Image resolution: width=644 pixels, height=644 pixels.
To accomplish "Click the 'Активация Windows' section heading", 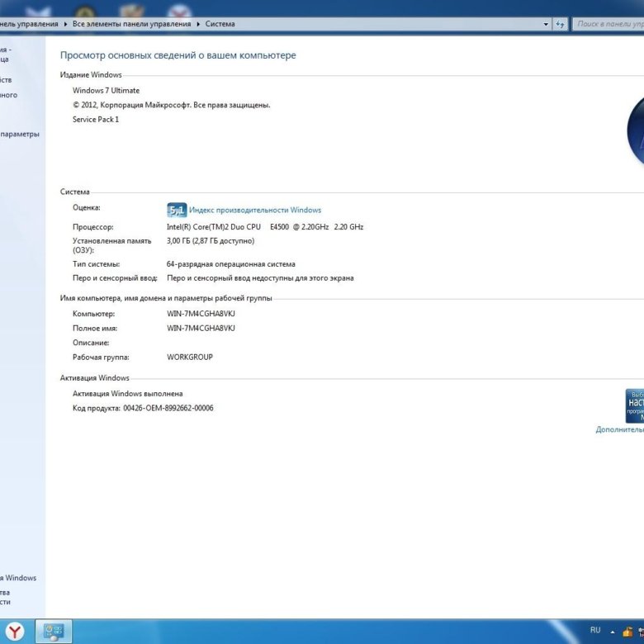I will pyautogui.click(x=94, y=378).
